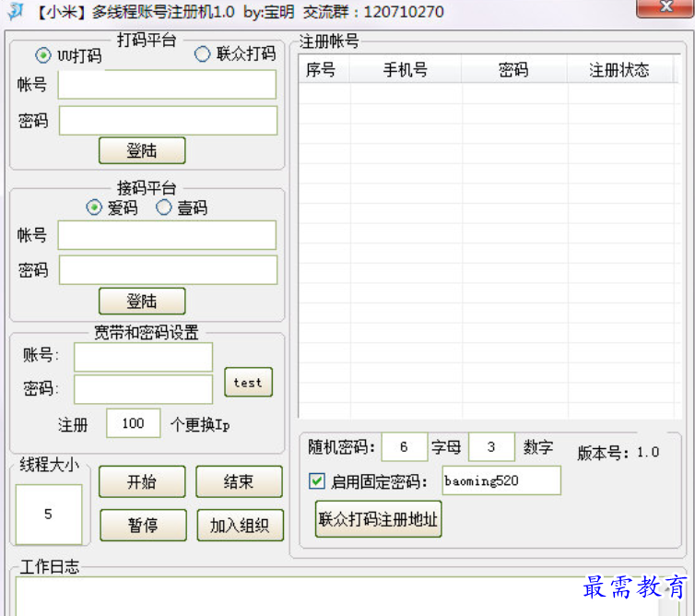Viewport: 695px width, 616px height.
Task: Click the 字母 count field showing 6
Action: coord(405,446)
